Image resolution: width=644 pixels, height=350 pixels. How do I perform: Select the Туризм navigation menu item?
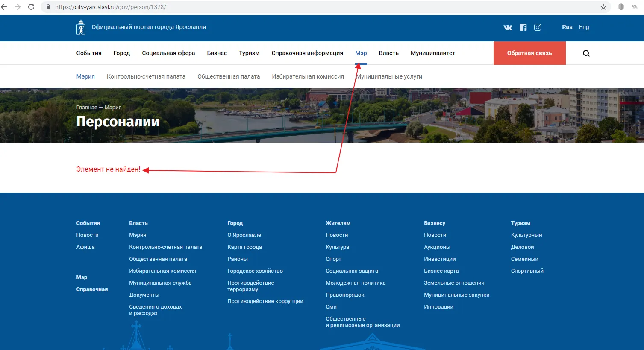[249, 53]
